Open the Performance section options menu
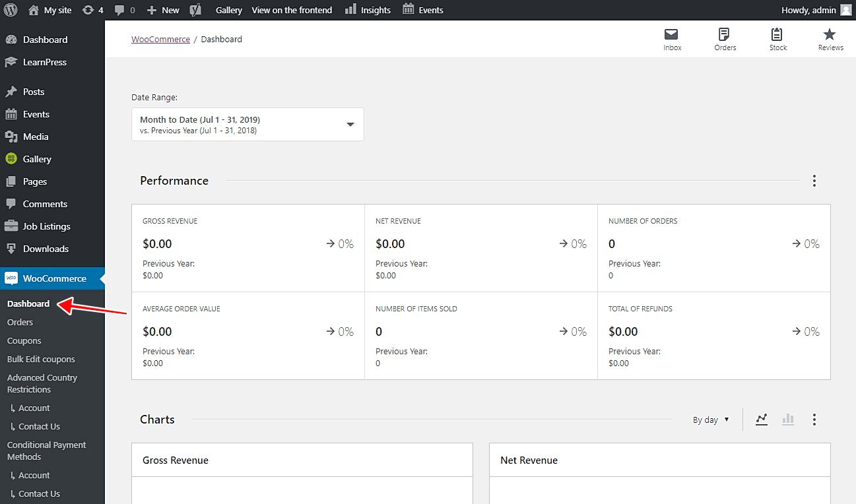This screenshot has width=856, height=504. point(814,180)
